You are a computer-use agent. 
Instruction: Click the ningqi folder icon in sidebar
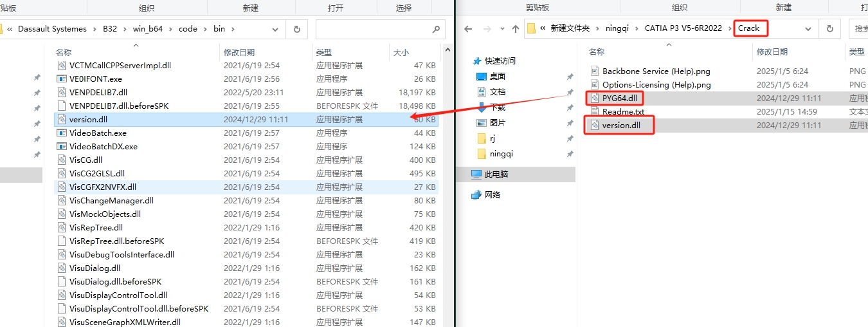482,153
